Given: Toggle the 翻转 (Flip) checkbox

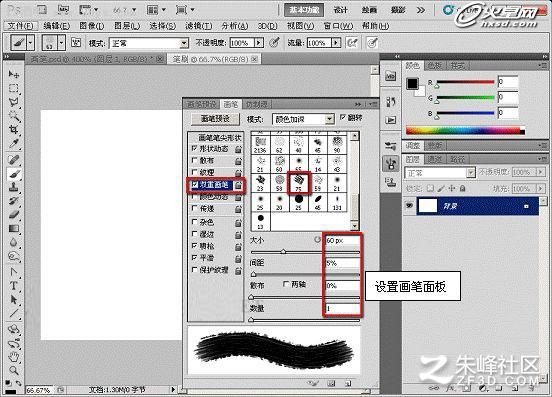Looking at the screenshot, I should tap(343, 118).
